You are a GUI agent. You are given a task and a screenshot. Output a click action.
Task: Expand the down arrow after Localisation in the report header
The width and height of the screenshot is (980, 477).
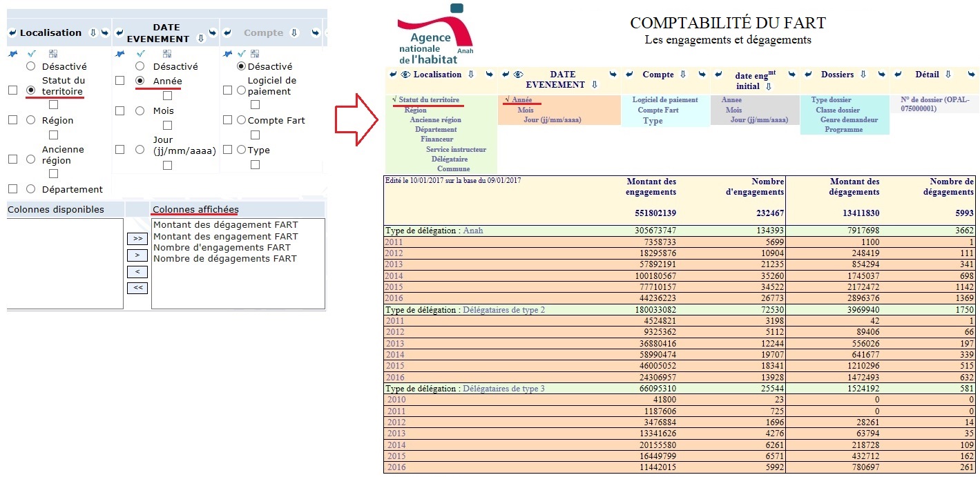pyautogui.click(x=471, y=75)
